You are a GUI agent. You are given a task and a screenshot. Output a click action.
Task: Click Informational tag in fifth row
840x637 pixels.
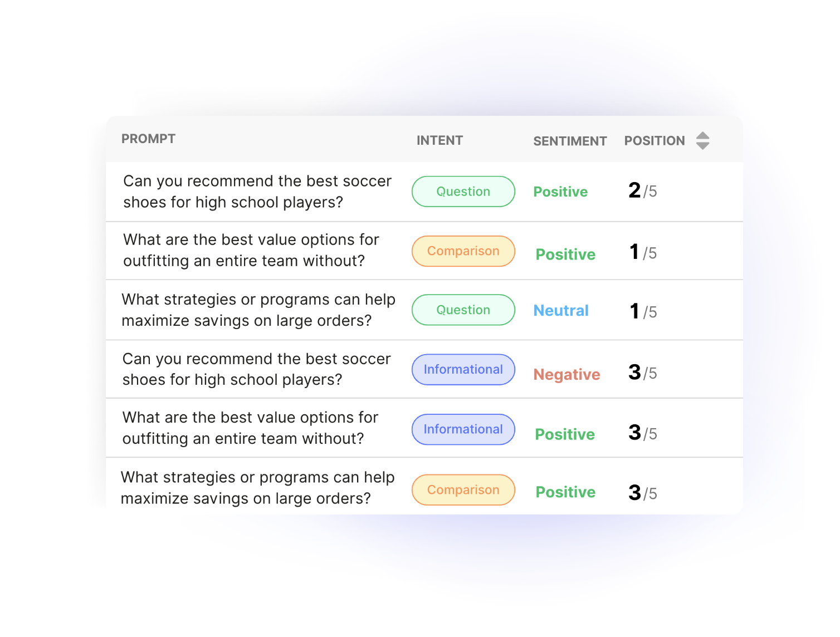pos(463,429)
